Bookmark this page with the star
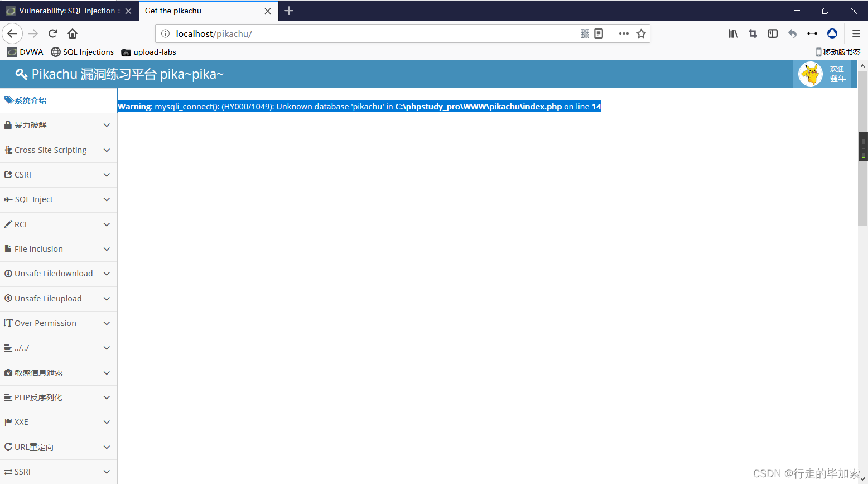This screenshot has height=484, width=868. coord(641,33)
